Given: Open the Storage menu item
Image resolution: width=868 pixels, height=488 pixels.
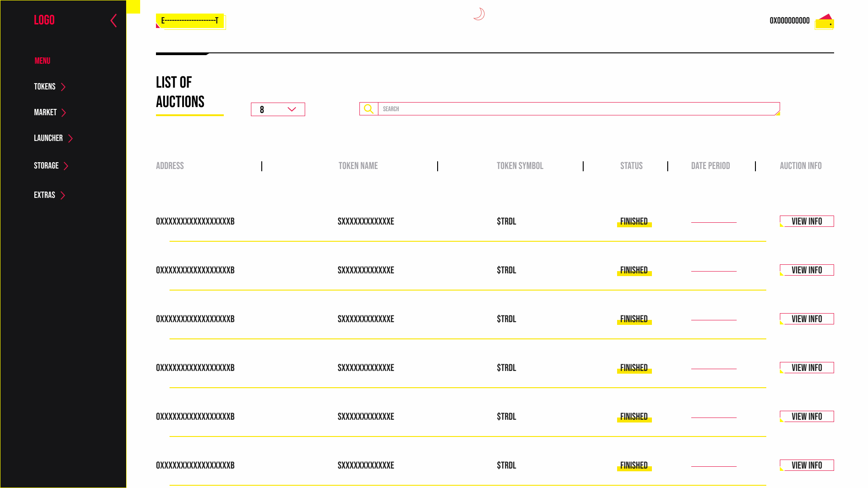Looking at the screenshot, I should (x=46, y=166).
